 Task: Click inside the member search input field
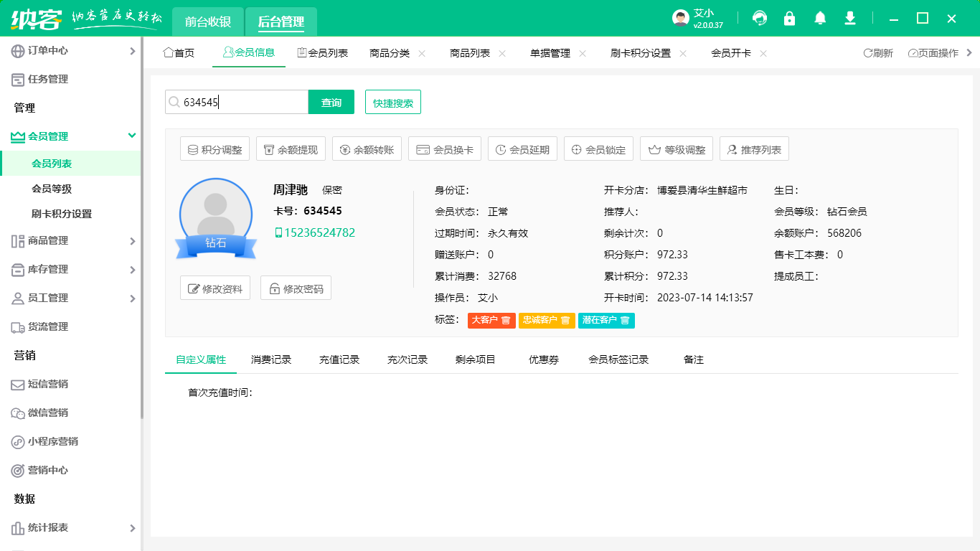pyautogui.click(x=237, y=102)
